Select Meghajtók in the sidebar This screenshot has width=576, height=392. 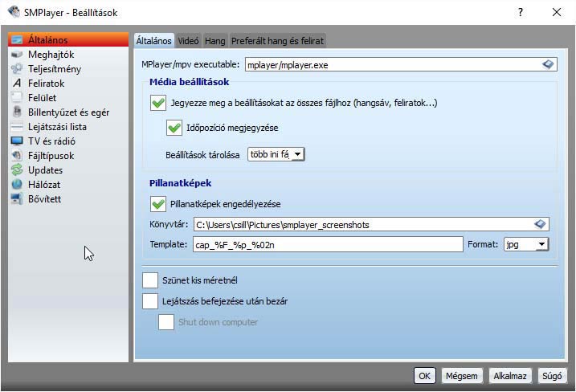coord(68,55)
